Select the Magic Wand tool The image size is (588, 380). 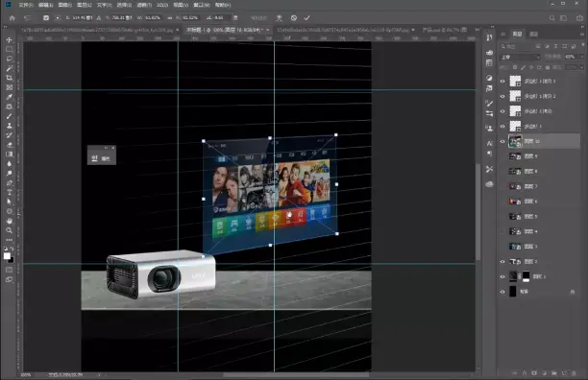9,68
